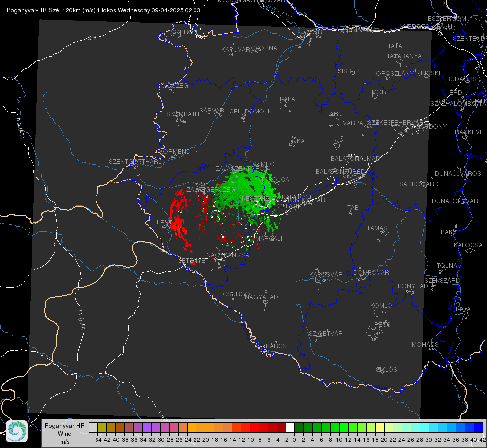
Task: Click the ZIRC town label
Action: coord(336,114)
